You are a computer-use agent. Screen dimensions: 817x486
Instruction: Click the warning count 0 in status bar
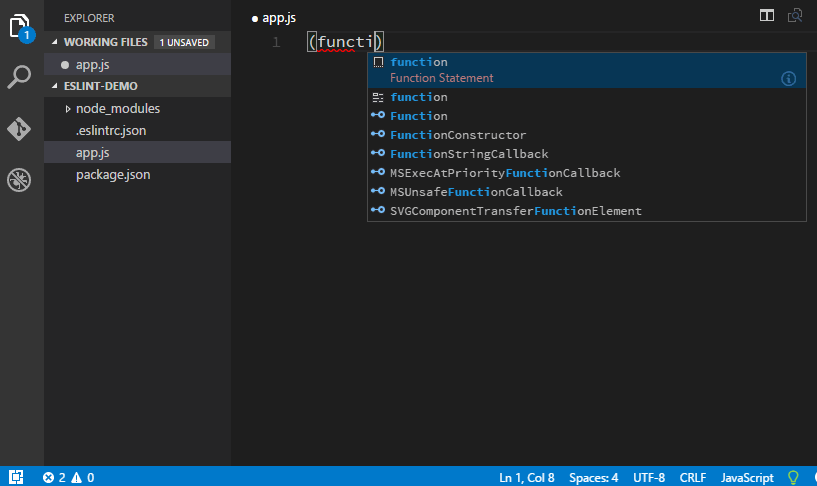point(91,477)
